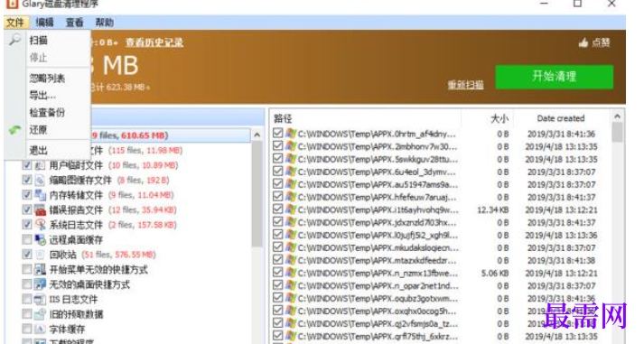Uncheck the 错误报告文件 checkbox
Viewport: 644px width, 344px height.
[27, 210]
